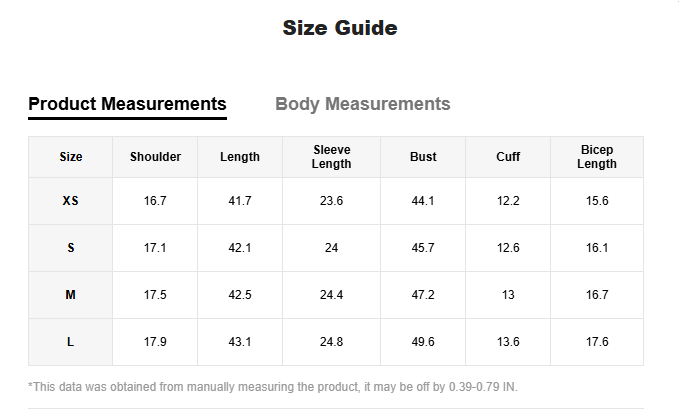Viewport: 679px width, 418px height.
Task: Select the S cuff value 12.6
Action: 508,248
